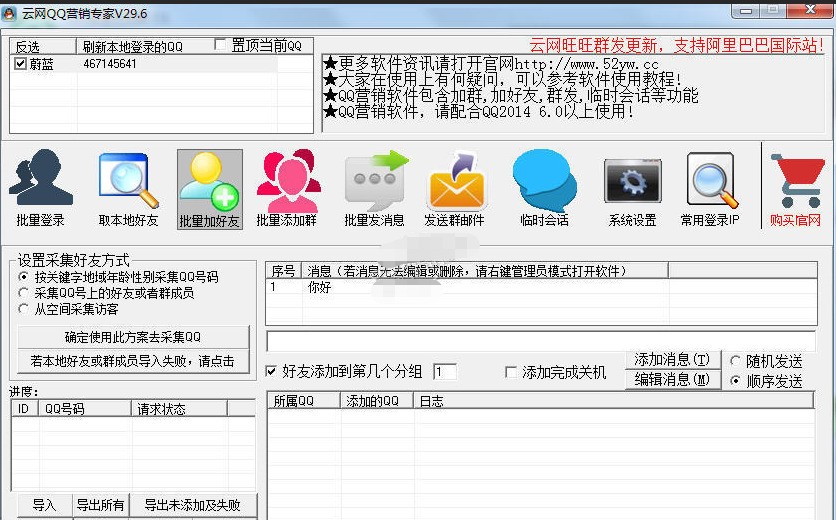Open the 批量发消息 bulk message tool

(x=375, y=188)
